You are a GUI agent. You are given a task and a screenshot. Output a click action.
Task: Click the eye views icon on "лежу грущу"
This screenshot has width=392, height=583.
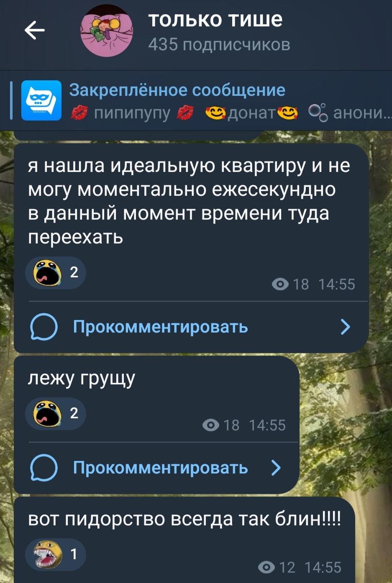210,425
